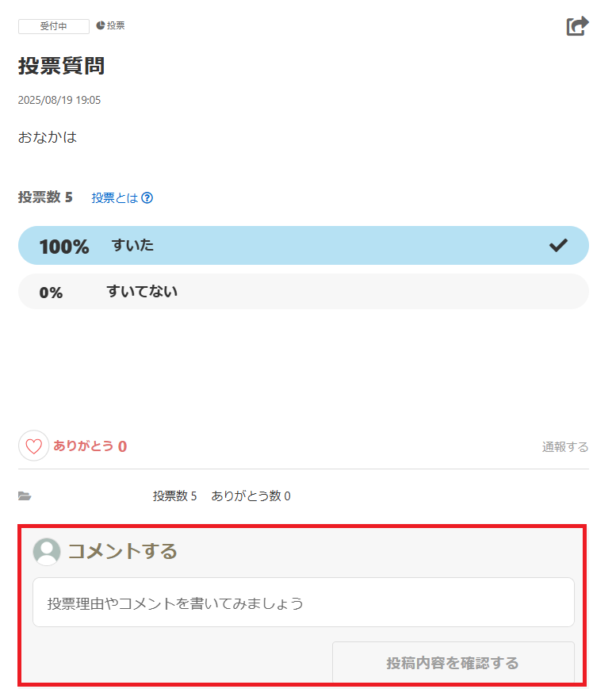
Task: Click the question mark help icon
Action: pyautogui.click(x=147, y=197)
